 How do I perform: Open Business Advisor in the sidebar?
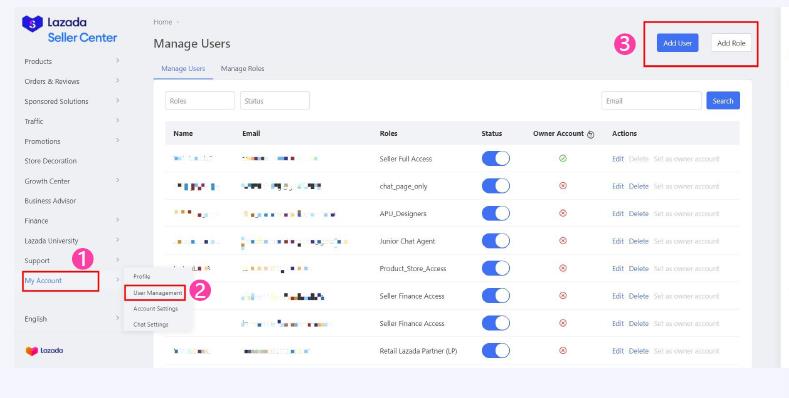pyautogui.click(x=50, y=201)
